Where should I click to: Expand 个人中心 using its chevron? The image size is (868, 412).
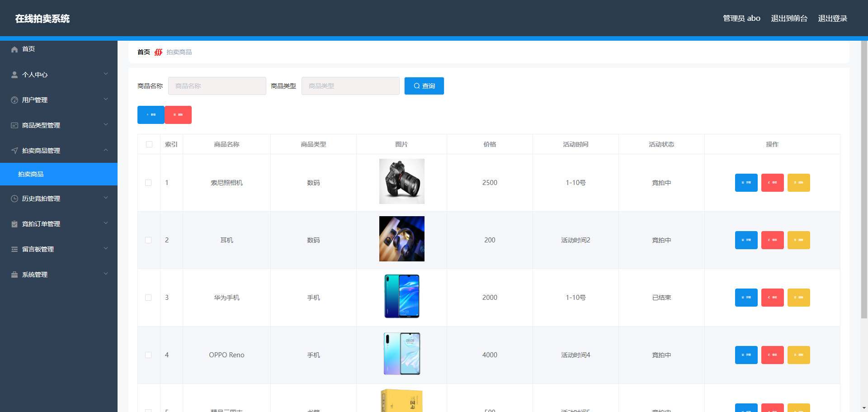tap(106, 74)
